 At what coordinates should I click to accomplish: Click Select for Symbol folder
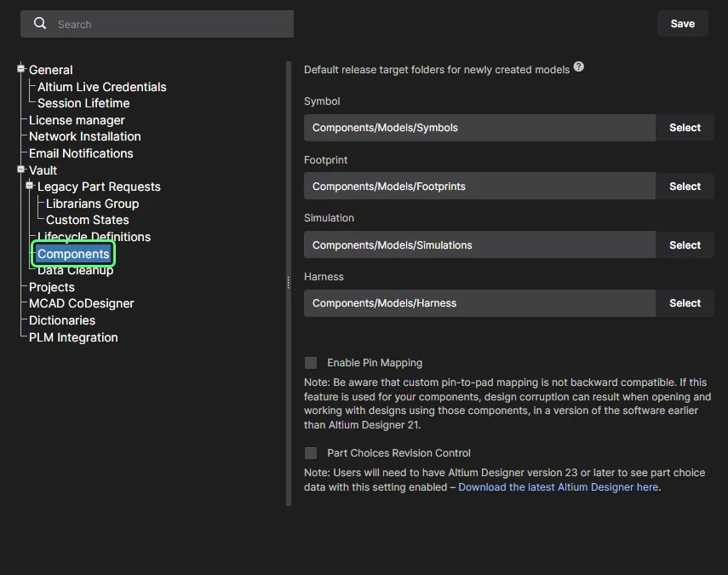(x=685, y=128)
